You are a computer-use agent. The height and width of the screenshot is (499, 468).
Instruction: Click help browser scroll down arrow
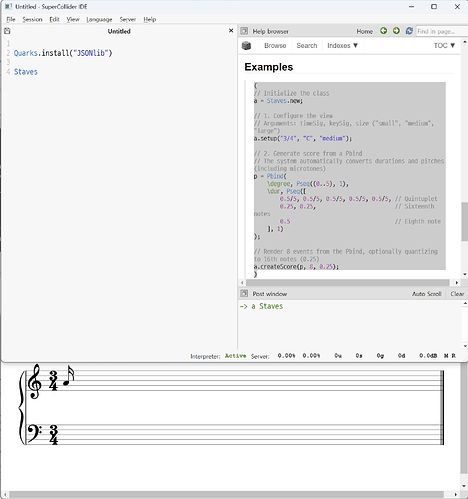(465, 274)
